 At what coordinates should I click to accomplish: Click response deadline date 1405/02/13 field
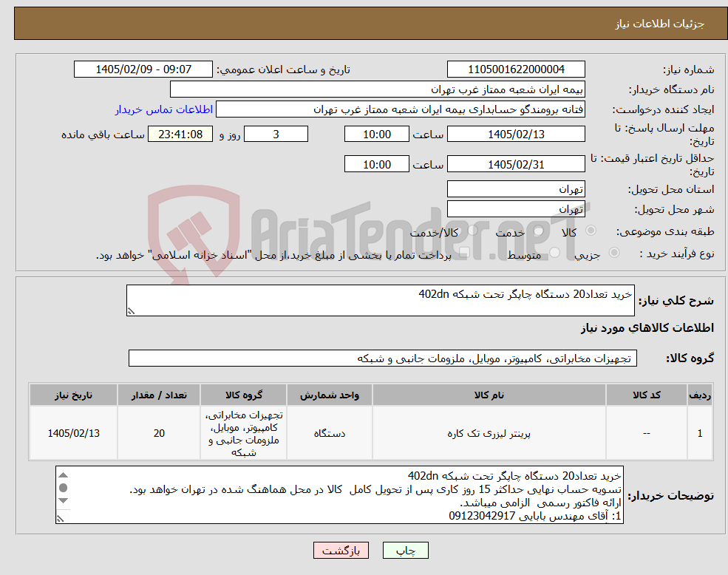[516, 135]
